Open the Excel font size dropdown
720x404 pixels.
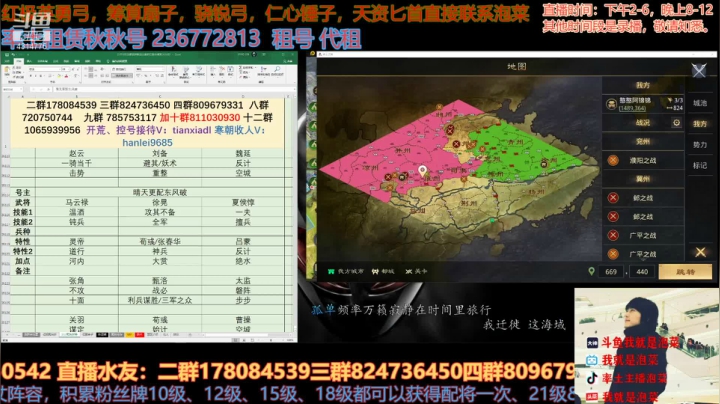68,69
